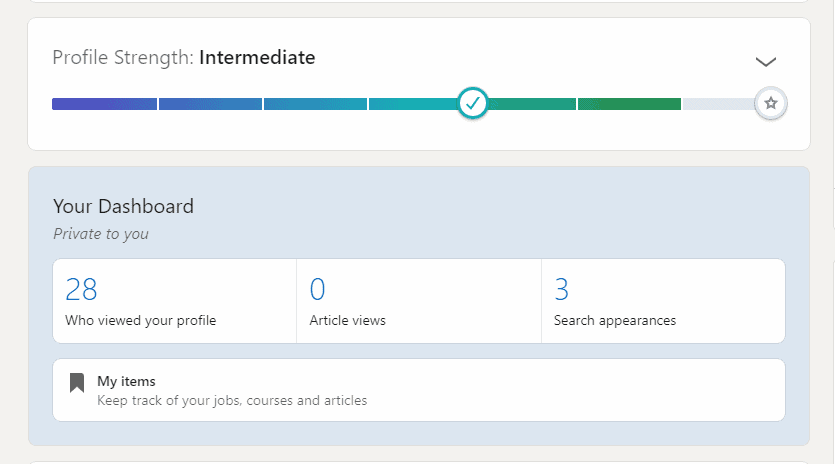Click the 'Search appearances' label
The width and height of the screenshot is (835, 464).
click(x=614, y=321)
